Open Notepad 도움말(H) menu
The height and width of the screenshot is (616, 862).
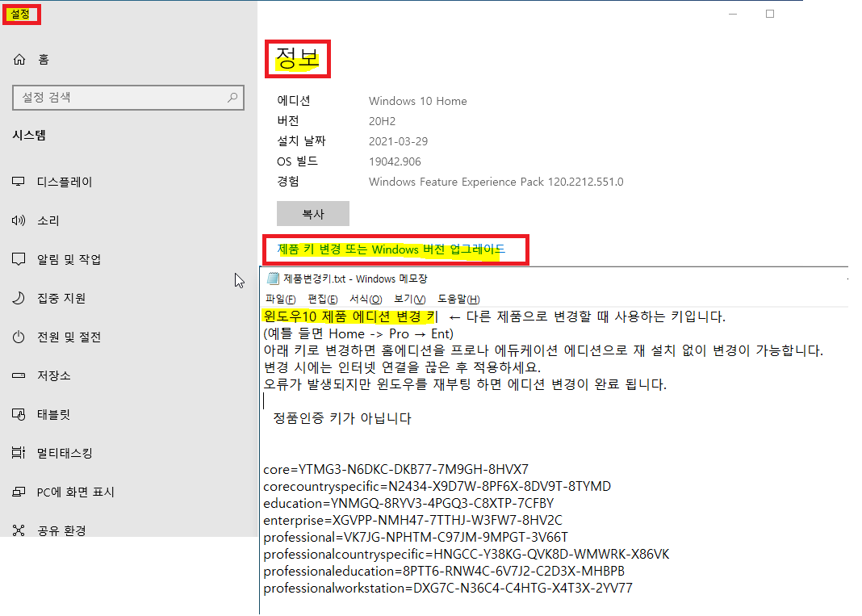click(x=458, y=300)
